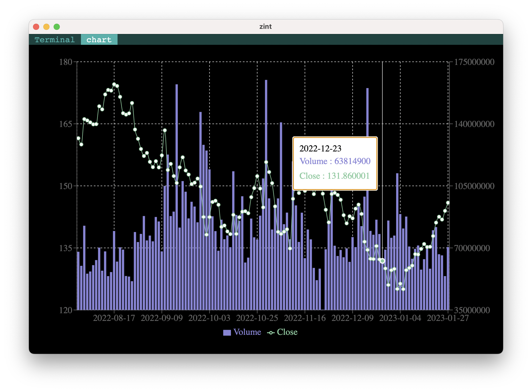
Task: Click the tooltip Volume : 63814900 value
Action: coord(335,161)
